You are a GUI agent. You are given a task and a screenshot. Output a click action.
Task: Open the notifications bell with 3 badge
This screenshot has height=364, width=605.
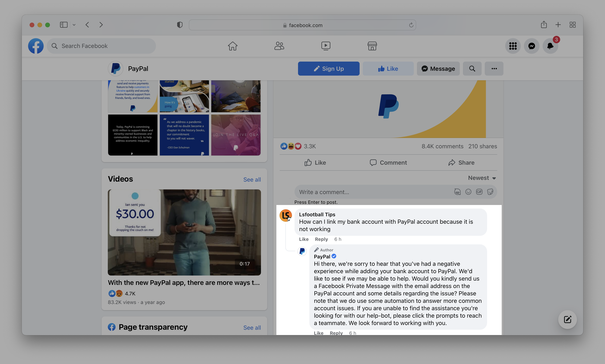pyautogui.click(x=550, y=46)
